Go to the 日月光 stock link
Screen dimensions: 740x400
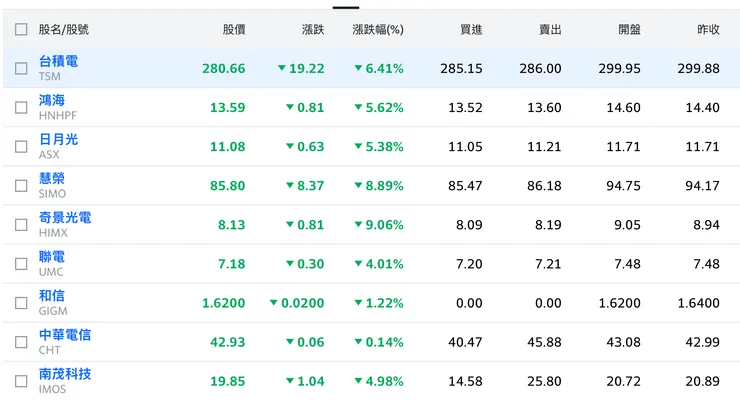(59, 140)
